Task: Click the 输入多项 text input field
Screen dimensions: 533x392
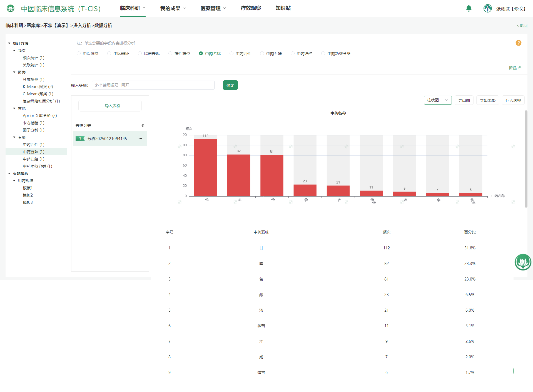Action: click(153, 85)
